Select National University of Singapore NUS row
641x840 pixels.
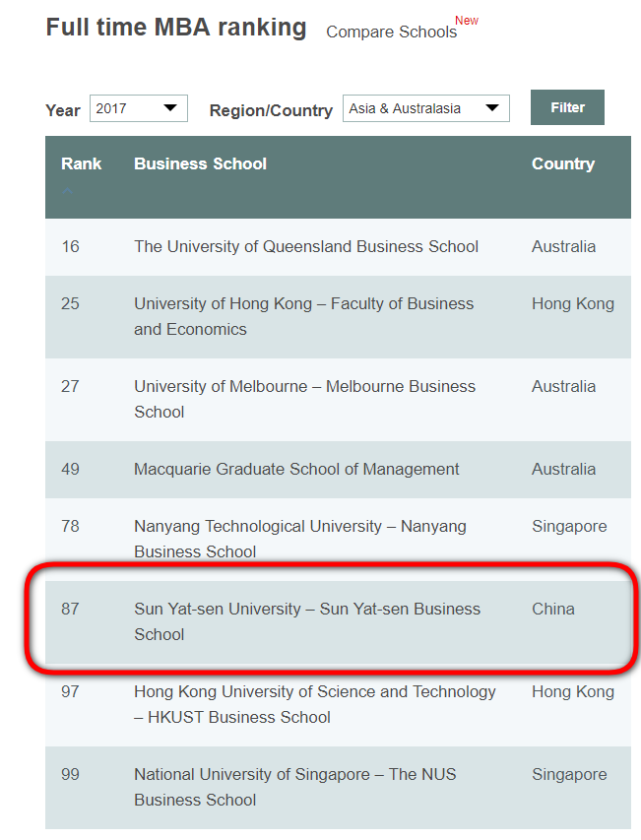click(x=294, y=787)
